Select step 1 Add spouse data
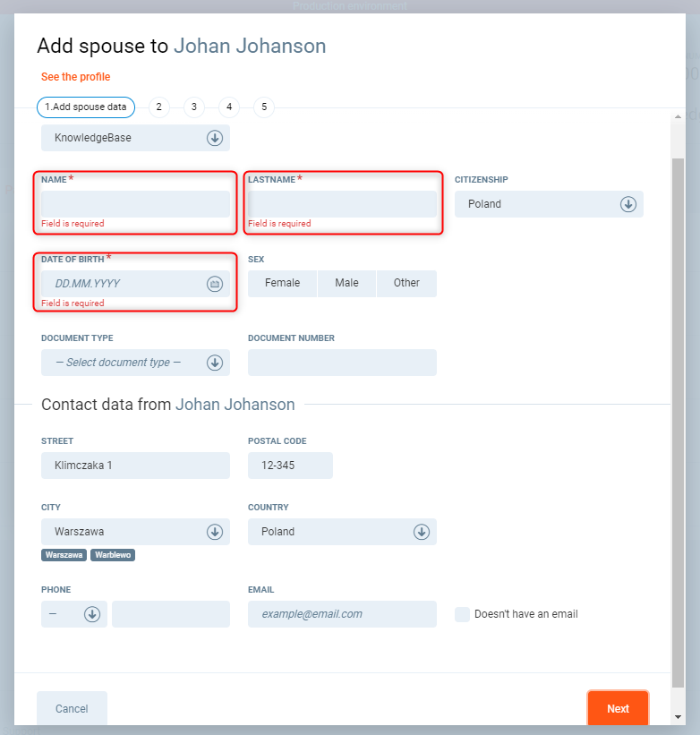 pos(86,107)
